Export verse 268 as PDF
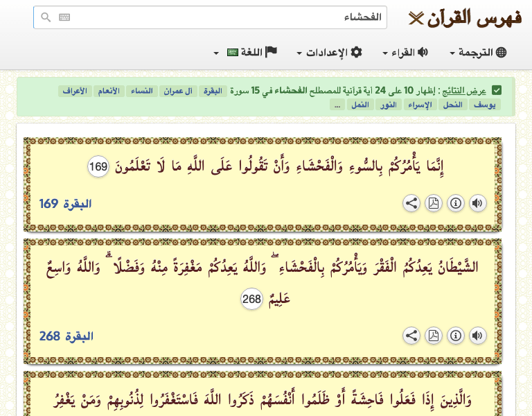This screenshot has height=416, width=532. click(433, 336)
